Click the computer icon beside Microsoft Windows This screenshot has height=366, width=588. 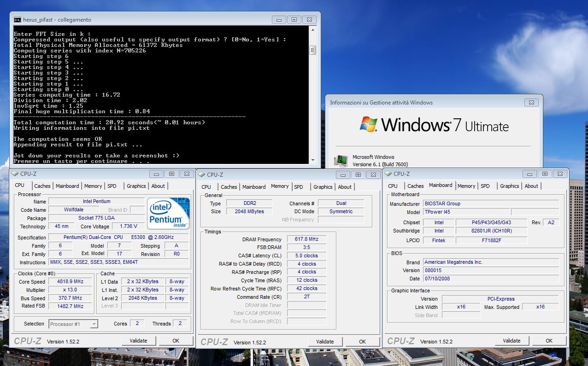[x=341, y=161]
